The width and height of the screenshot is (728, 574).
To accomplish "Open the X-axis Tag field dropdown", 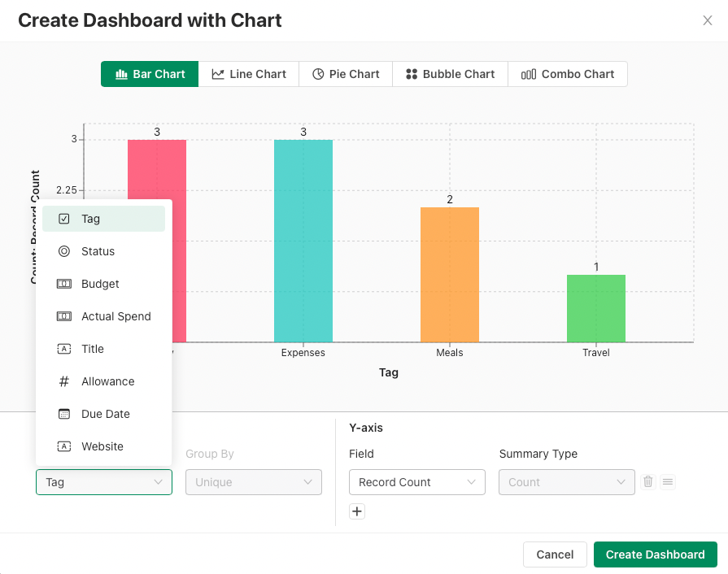I will (x=104, y=482).
